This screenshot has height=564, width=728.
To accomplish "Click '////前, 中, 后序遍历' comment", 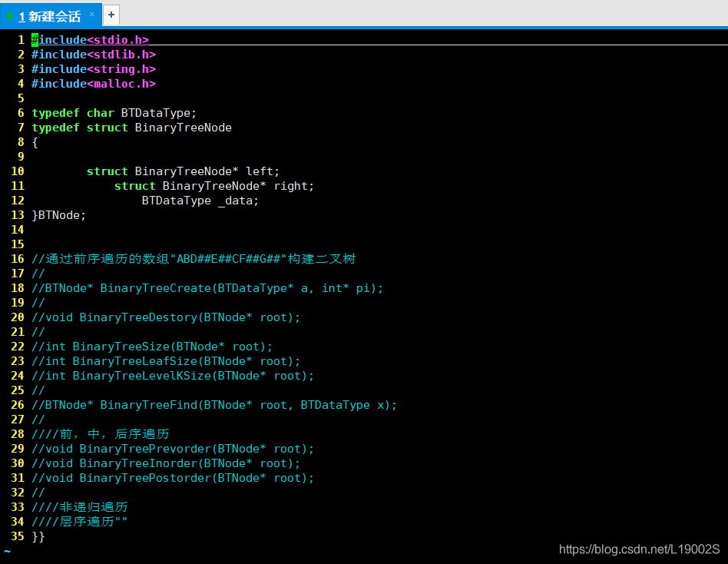I will [101, 434].
